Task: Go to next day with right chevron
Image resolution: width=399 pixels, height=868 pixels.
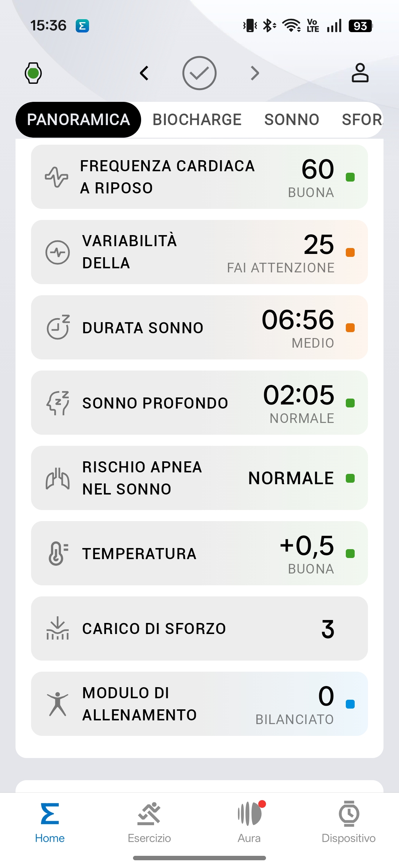Action: (255, 73)
